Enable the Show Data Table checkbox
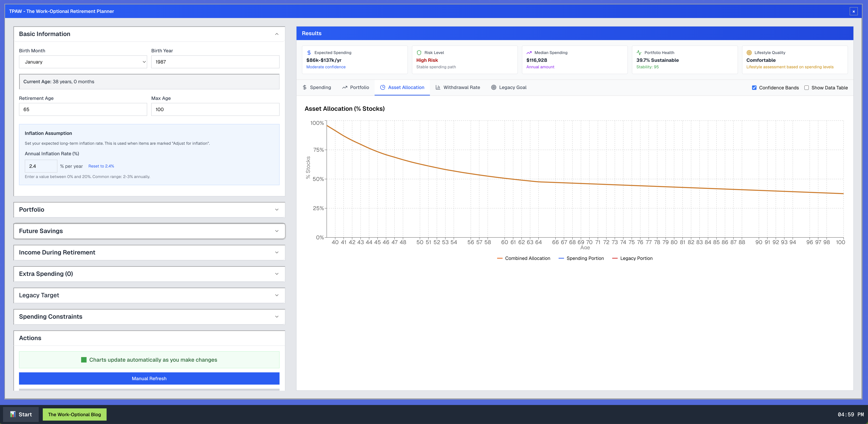The width and height of the screenshot is (868, 424). click(807, 88)
